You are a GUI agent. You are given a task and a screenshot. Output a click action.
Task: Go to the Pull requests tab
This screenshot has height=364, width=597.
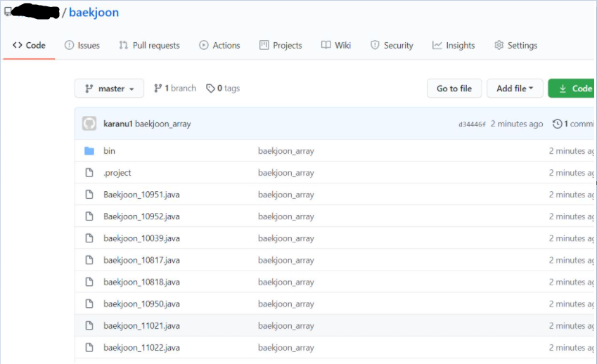(149, 45)
